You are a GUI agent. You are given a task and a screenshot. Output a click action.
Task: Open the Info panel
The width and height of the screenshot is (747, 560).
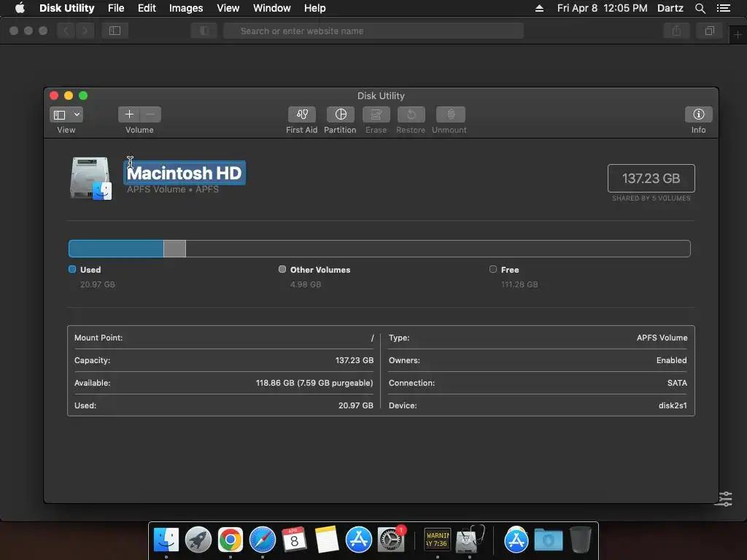point(698,114)
